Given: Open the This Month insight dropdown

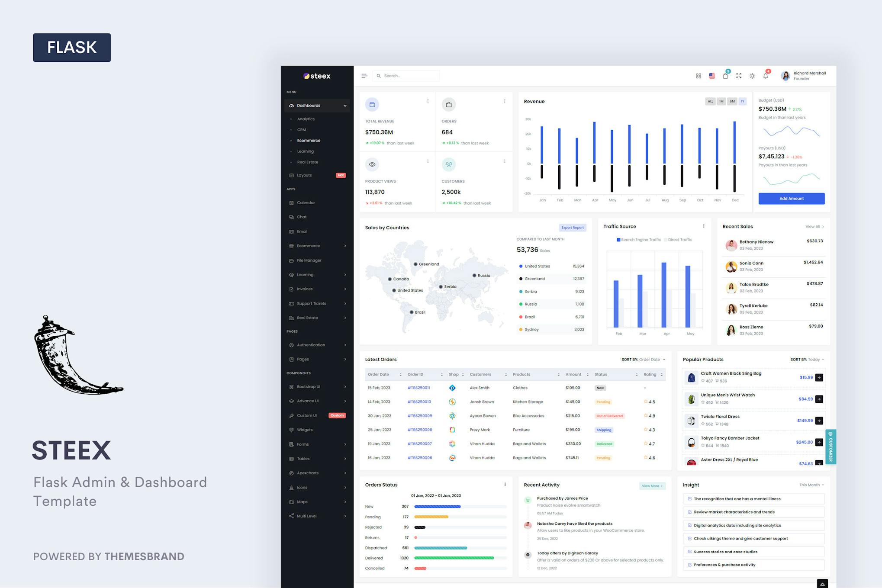Looking at the screenshot, I should coord(811,485).
